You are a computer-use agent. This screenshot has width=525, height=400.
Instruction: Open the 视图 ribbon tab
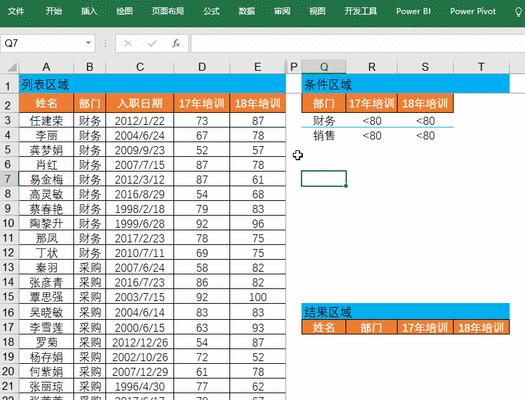[317, 11]
